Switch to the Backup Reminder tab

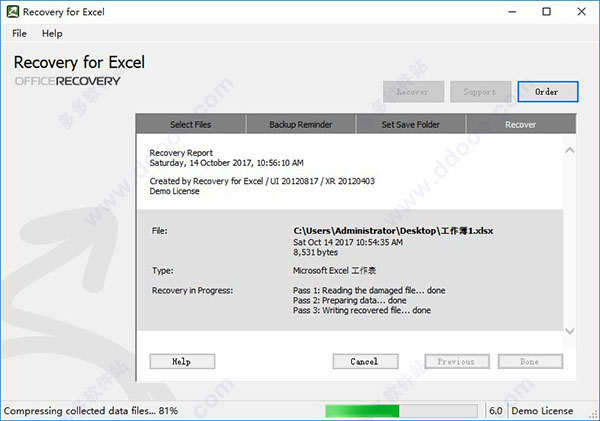[301, 124]
